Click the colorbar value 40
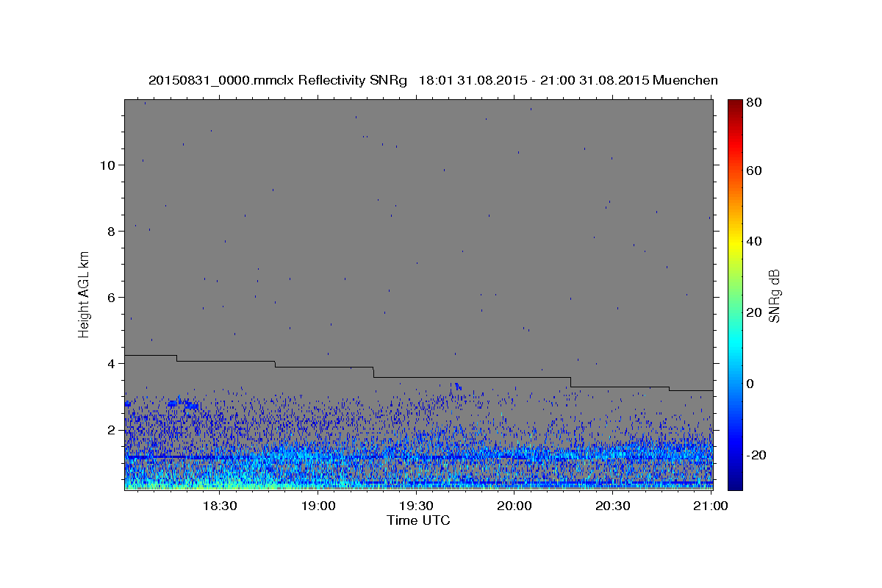The image size is (882, 588). coord(755,241)
